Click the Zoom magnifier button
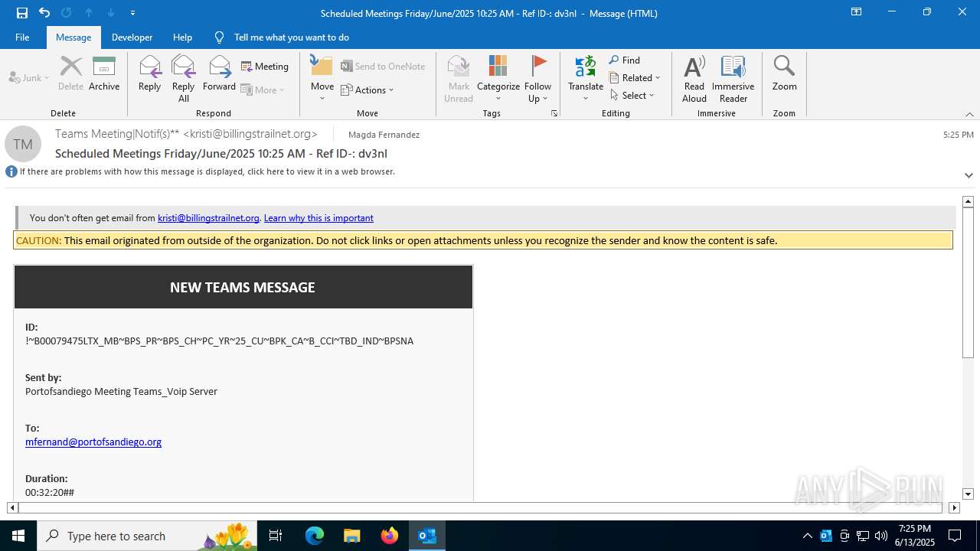980x551 pixels. (784, 74)
